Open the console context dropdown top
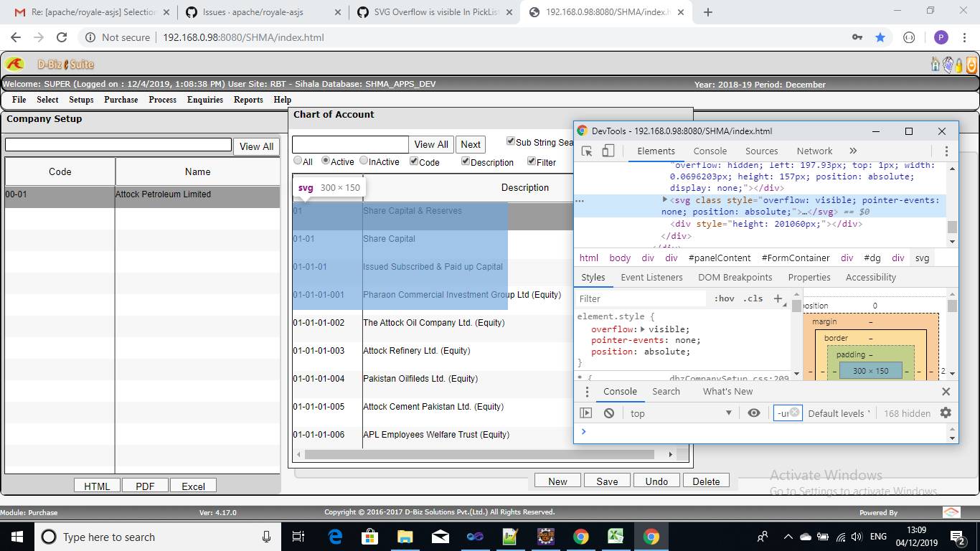This screenshot has height=551, width=980. [x=681, y=413]
